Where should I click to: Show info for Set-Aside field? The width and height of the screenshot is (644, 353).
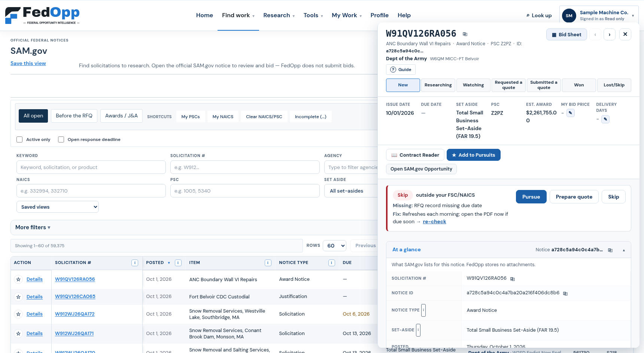tap(418, 330)
